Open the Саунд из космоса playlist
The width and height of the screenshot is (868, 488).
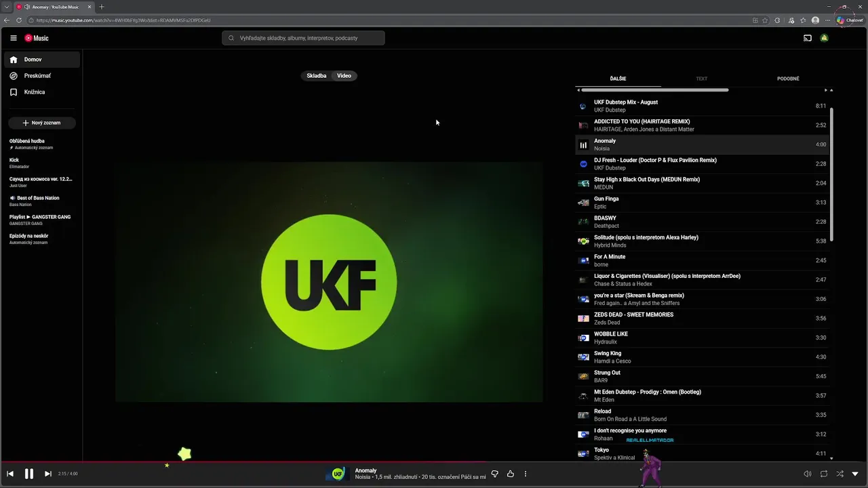[42, 182]
